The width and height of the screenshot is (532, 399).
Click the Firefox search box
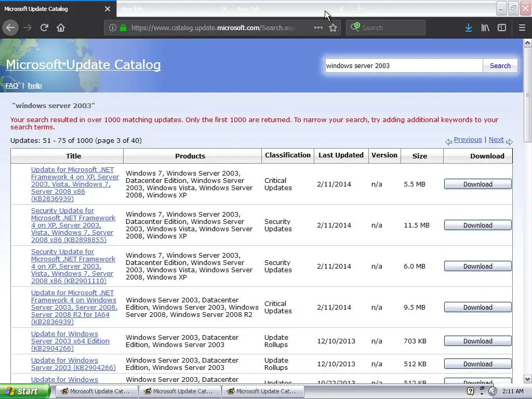coord(386,28)
